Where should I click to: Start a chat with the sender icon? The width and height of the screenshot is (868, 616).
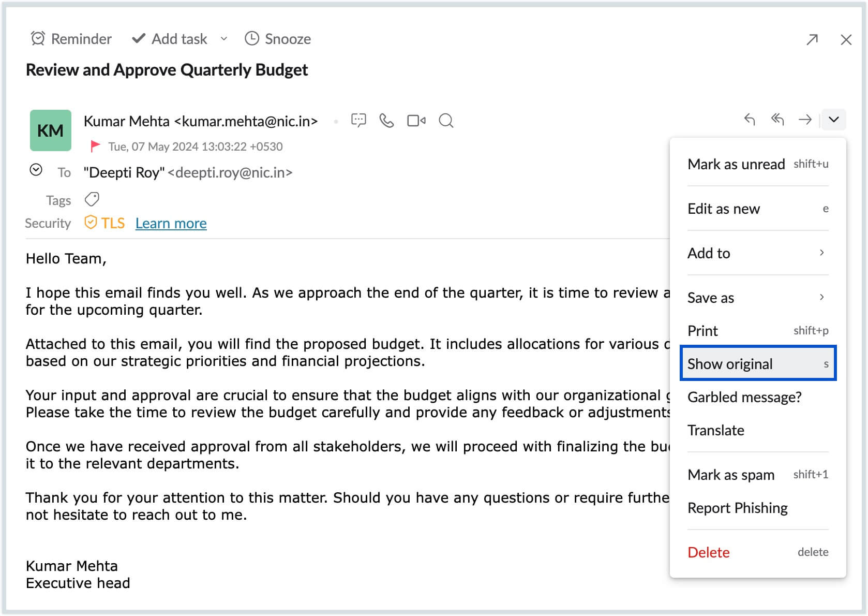point(358,121)
